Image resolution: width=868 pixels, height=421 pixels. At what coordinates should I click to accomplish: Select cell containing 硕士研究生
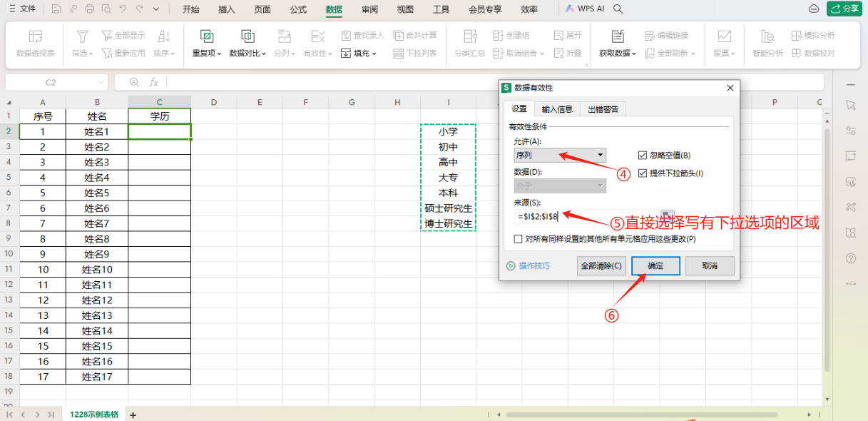[x=449, y=208]
